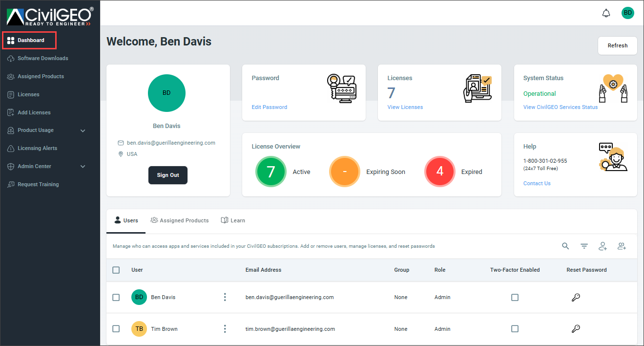Click the Dashboard grid icon in sidebar
Screen dimensions: 644x346
pos(11,41)
